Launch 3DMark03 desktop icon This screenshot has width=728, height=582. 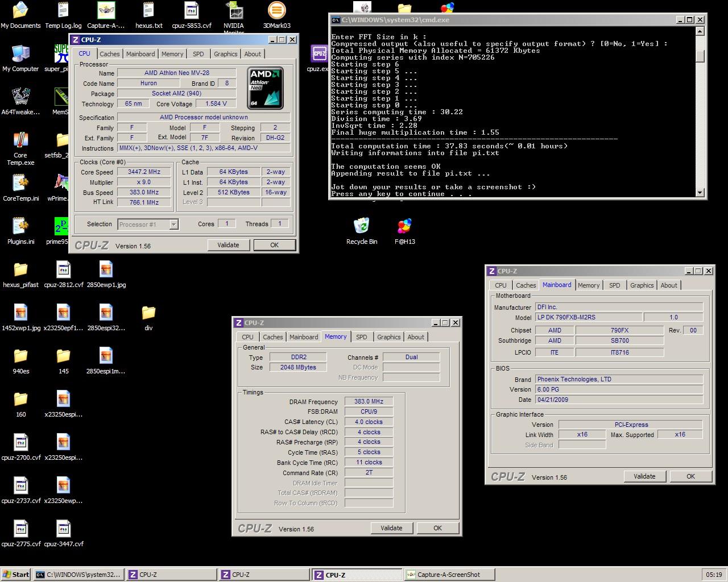[x=276, y=15]
